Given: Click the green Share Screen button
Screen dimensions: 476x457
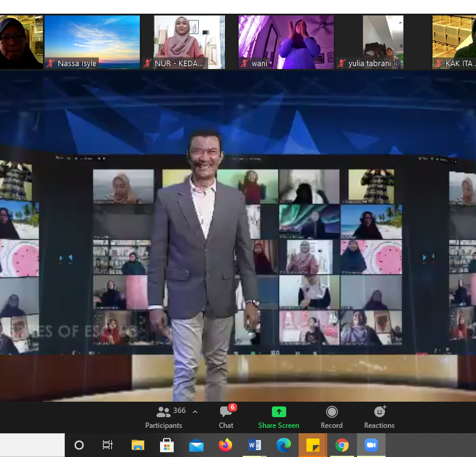Looking at the screenshot, I should pos(278,417).
